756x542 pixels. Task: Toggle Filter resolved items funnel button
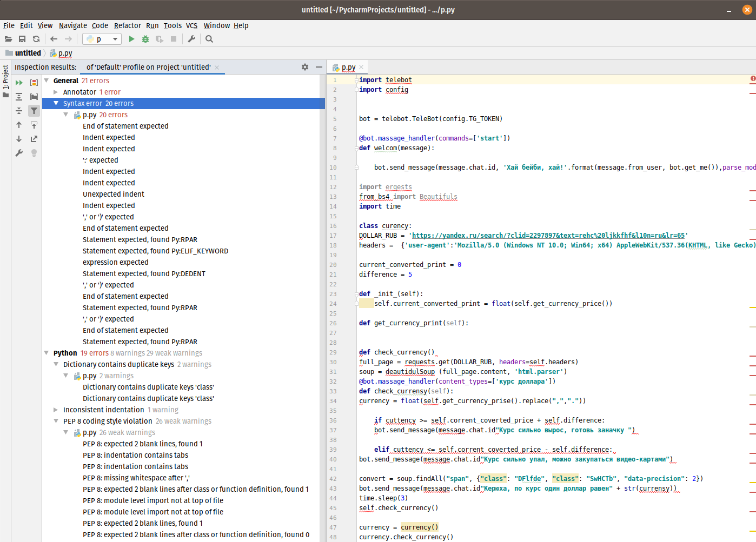click(34, 111)
